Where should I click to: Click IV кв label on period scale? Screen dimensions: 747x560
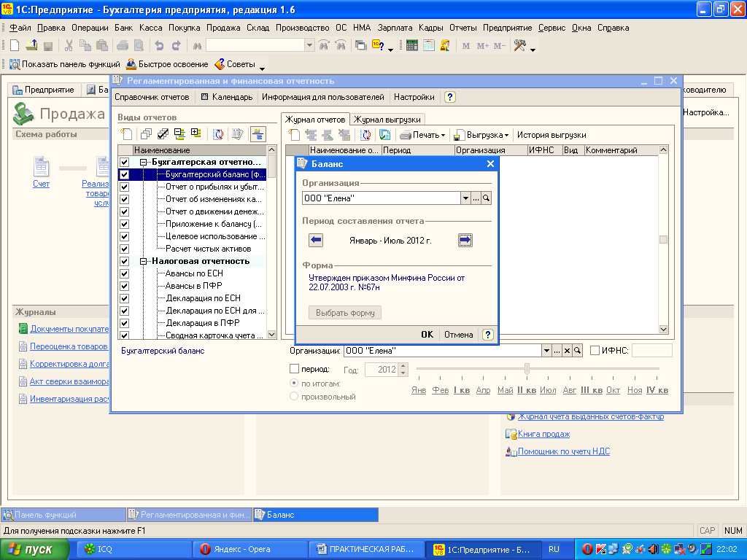pyautogui.click(x=657, y=390)
